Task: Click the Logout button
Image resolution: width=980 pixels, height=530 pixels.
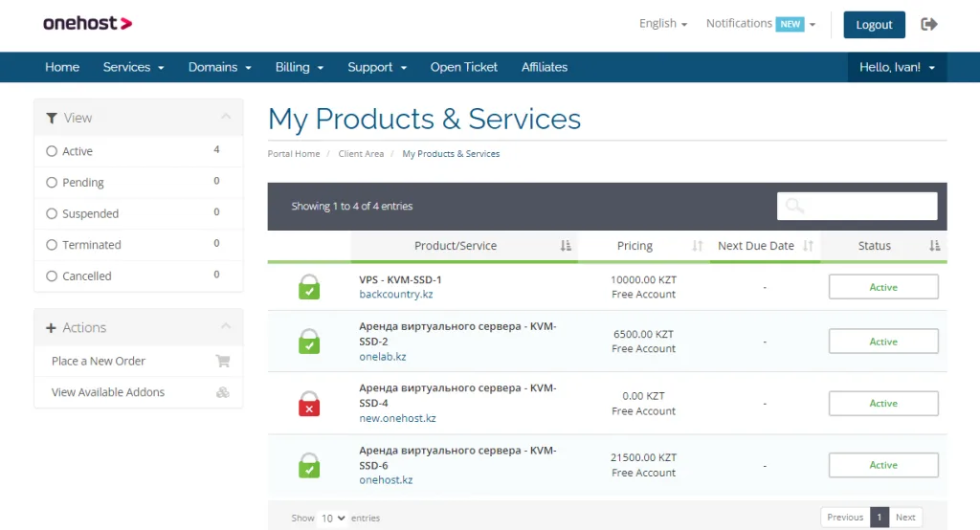Action: pos(874,25)
